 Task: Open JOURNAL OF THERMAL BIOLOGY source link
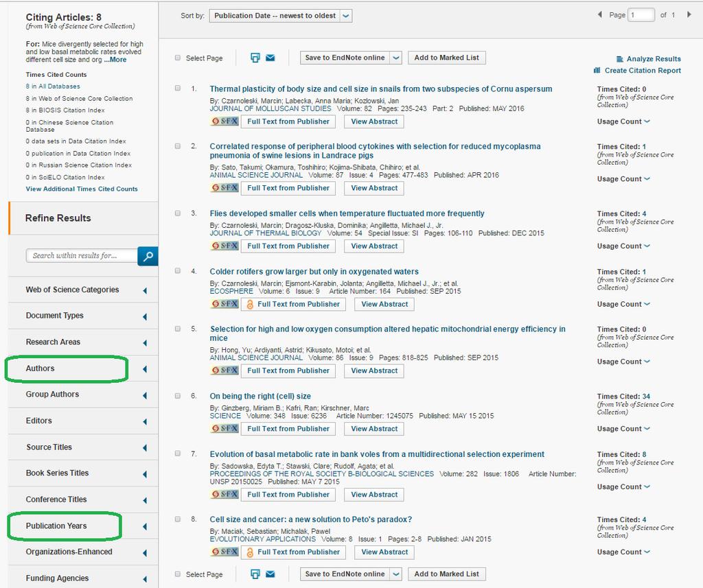click(x=266, y=233)
